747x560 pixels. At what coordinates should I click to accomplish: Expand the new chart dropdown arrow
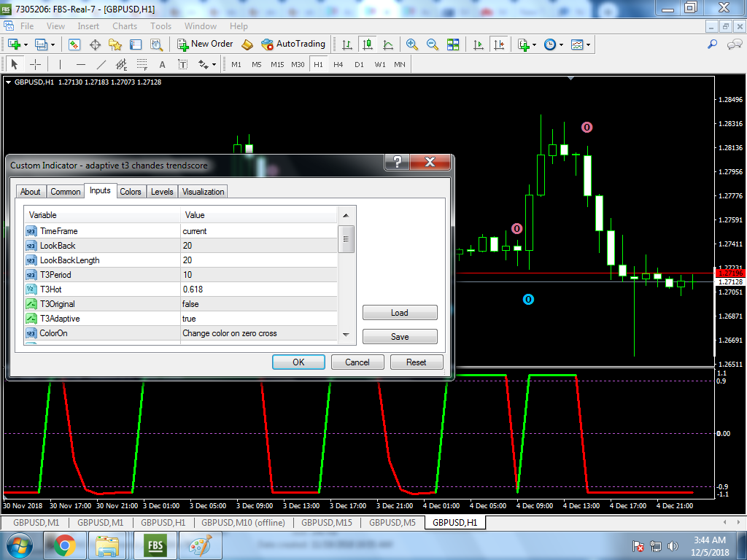26,44
